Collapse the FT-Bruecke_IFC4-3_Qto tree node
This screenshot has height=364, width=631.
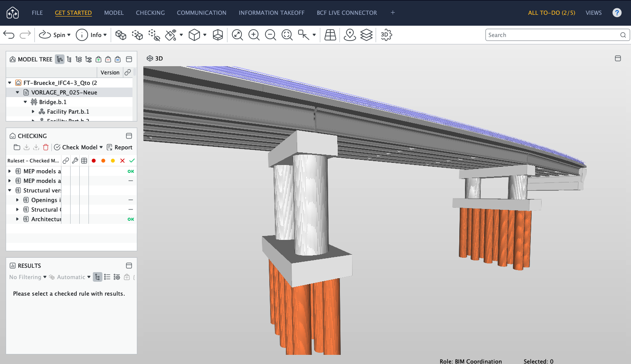tap(10, 83)
